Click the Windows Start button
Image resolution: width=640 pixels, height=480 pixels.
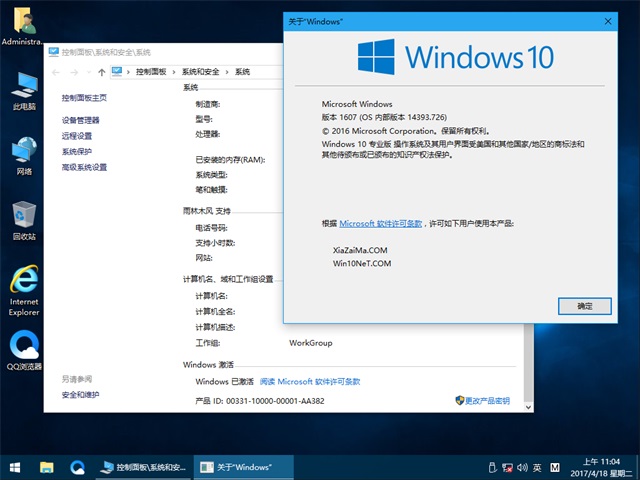[x=15, y=467]
